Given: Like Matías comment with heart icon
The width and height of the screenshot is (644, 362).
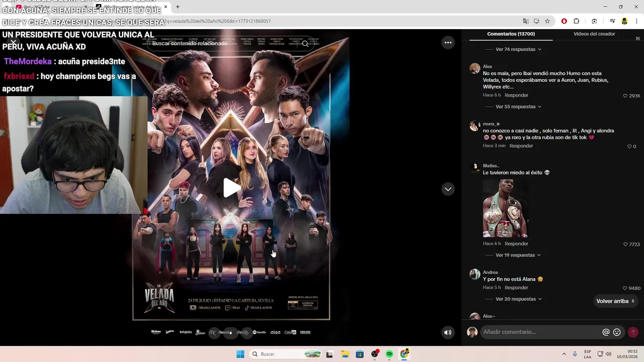Looking at the screenshot, I should pos(625,244).
